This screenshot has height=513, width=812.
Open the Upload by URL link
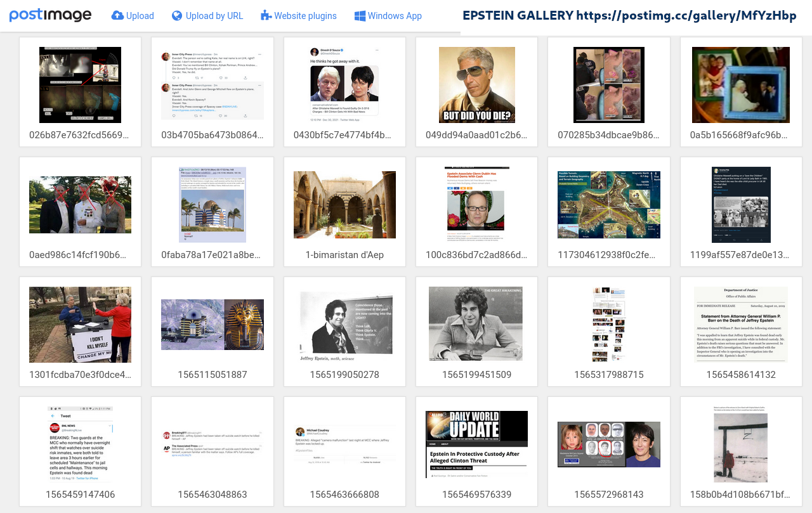(214, 16)
